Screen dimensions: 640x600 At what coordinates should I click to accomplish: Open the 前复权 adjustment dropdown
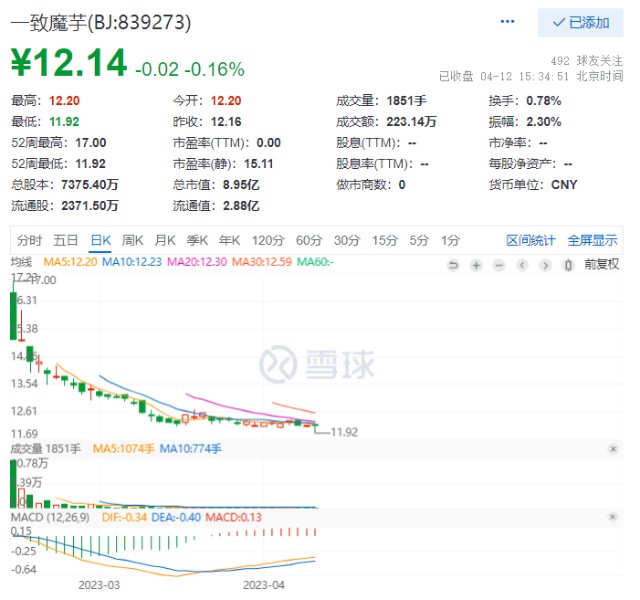(602, 264)
